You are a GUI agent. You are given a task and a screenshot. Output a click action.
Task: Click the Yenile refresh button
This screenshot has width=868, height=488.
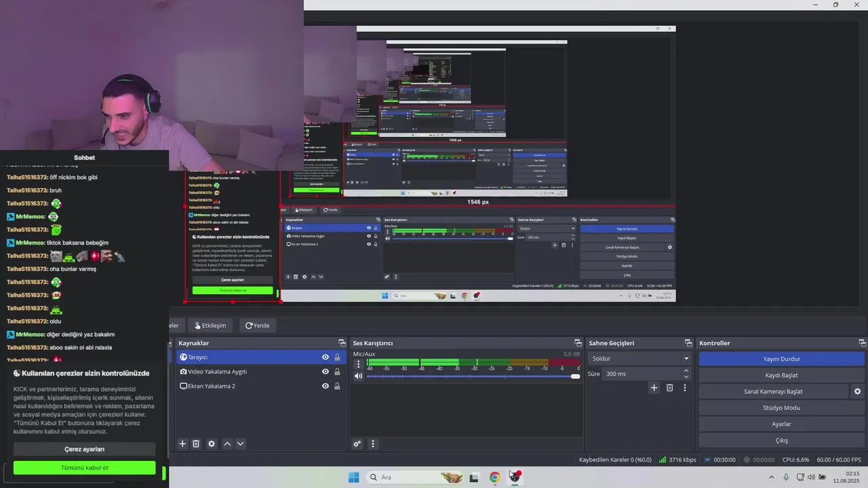click(258, 325)
